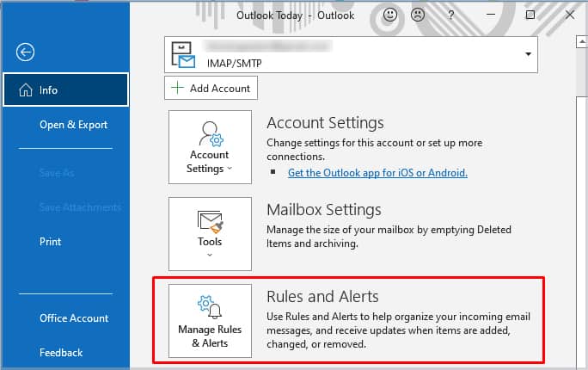
Task: Maximize the Outlook window
Action: pos(530,15)
